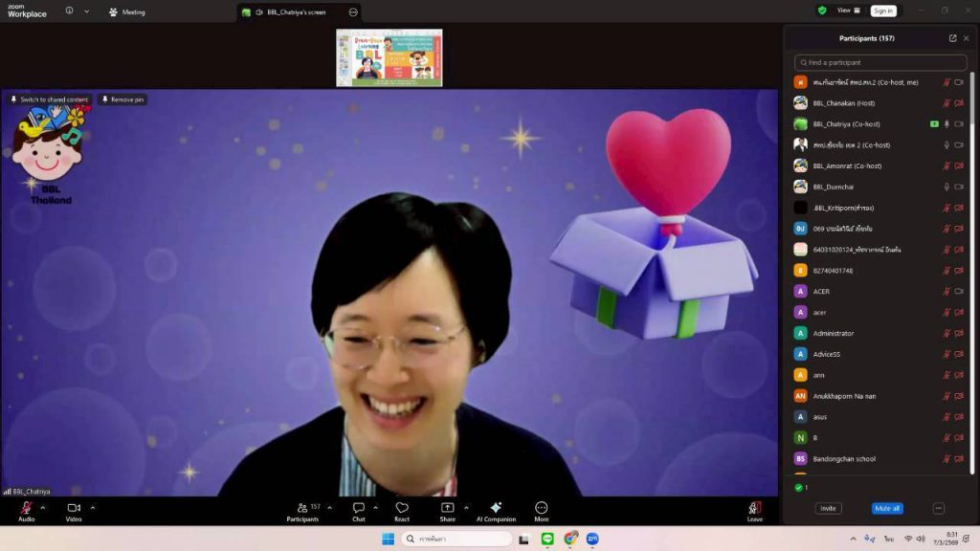This screenshot has width=980, height=551.
Task: Click the Find a participant search field
Action: pos(880,62)
